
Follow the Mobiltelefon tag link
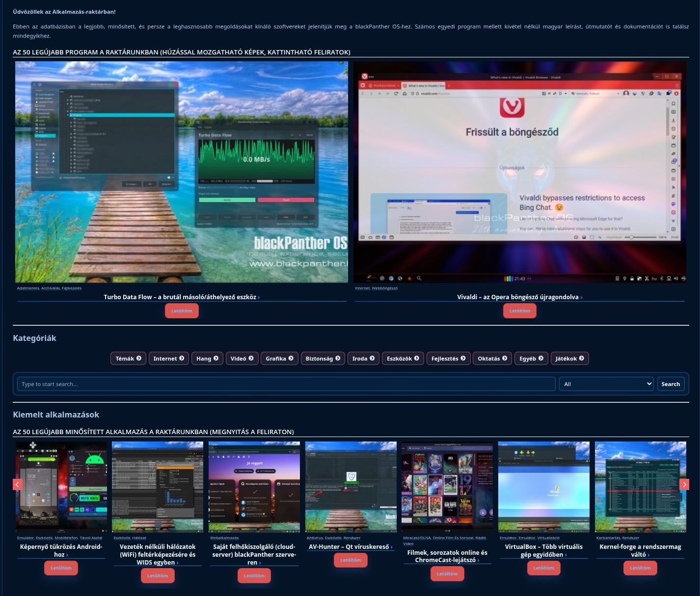[66, 538]
